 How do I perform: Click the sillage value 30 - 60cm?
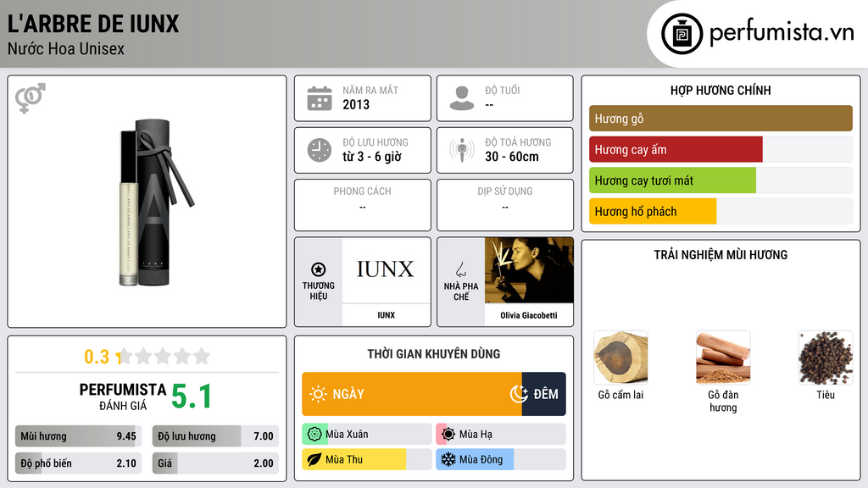[x=512, y=157]
